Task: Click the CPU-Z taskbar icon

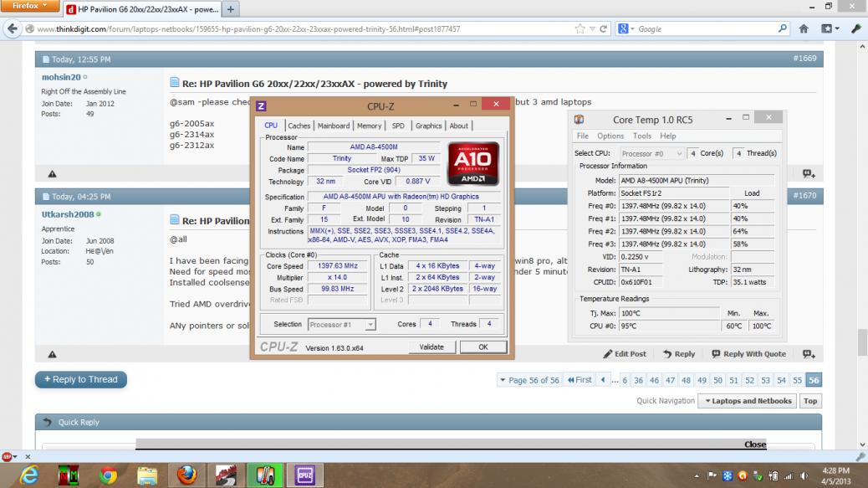Action: tap(304, 475)
